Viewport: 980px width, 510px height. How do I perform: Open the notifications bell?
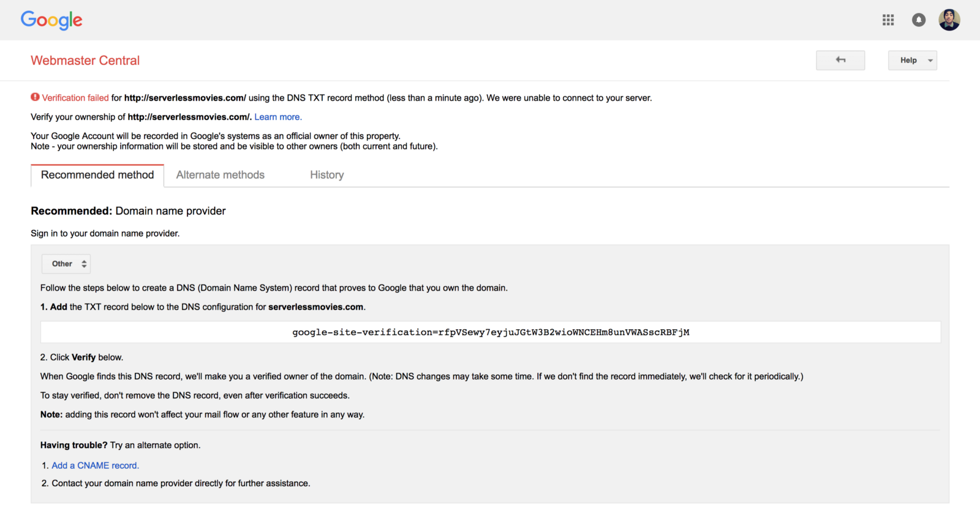pyautogui.click(x=919, y=20)
